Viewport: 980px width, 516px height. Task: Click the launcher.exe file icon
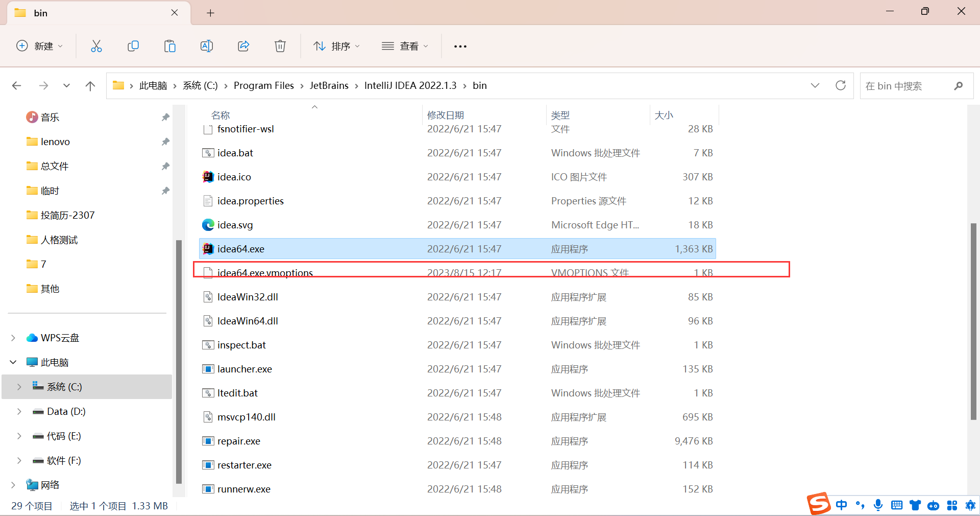(x=208, y=369)
